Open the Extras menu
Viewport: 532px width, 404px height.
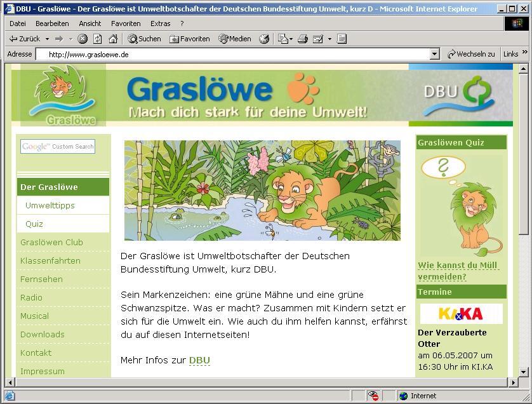coord(161,24)
